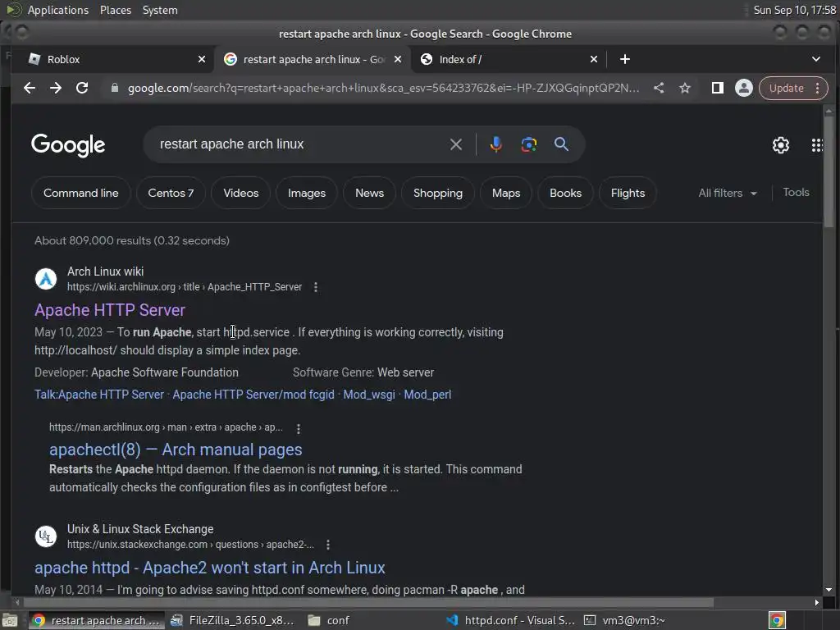Open apachectl(8) Arch manual pages link
Viewport: 840px width, 630px height.
pos(176,450)
